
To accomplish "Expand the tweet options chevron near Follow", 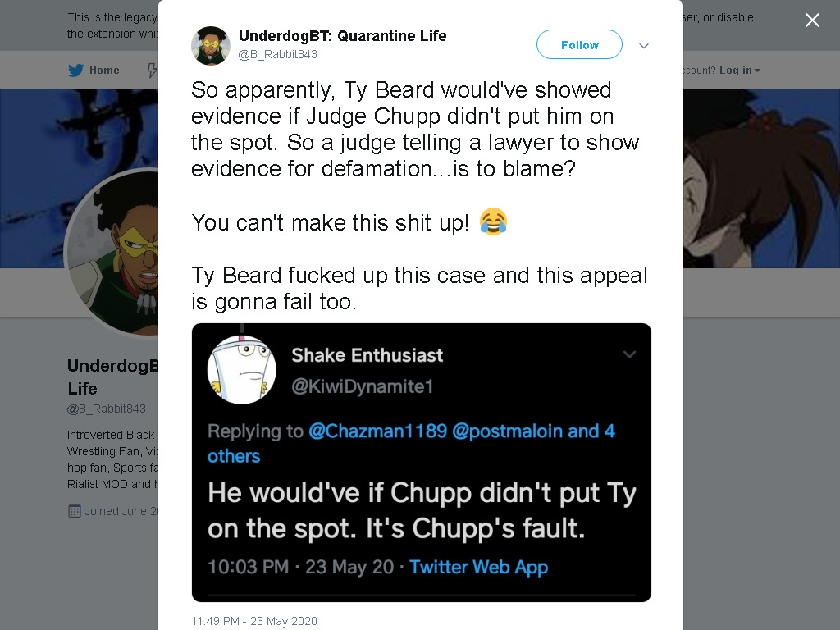I will [x=644, y=46].
